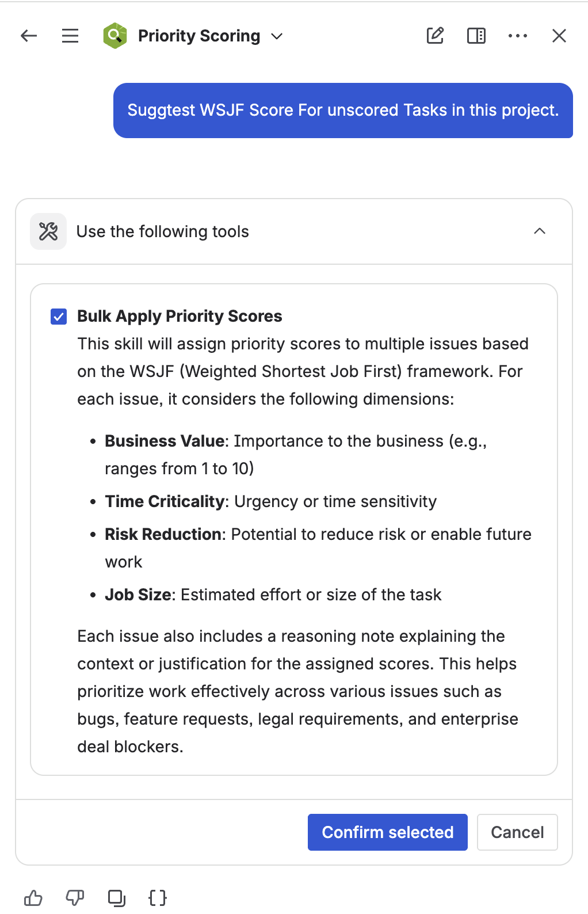Copy the response using the copy icon
588x914 pixels.
pyautogui.click(x=116, y=897)
